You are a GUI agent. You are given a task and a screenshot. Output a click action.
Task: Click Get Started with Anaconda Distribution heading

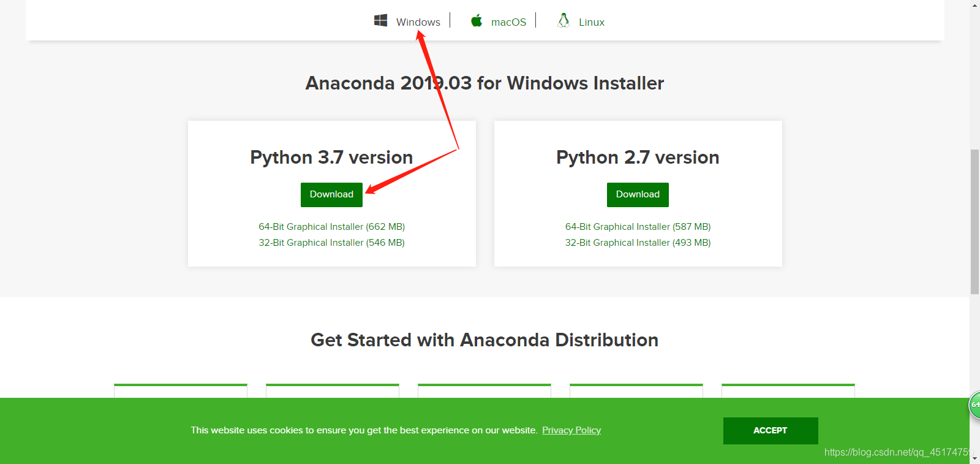click(484, 340)
